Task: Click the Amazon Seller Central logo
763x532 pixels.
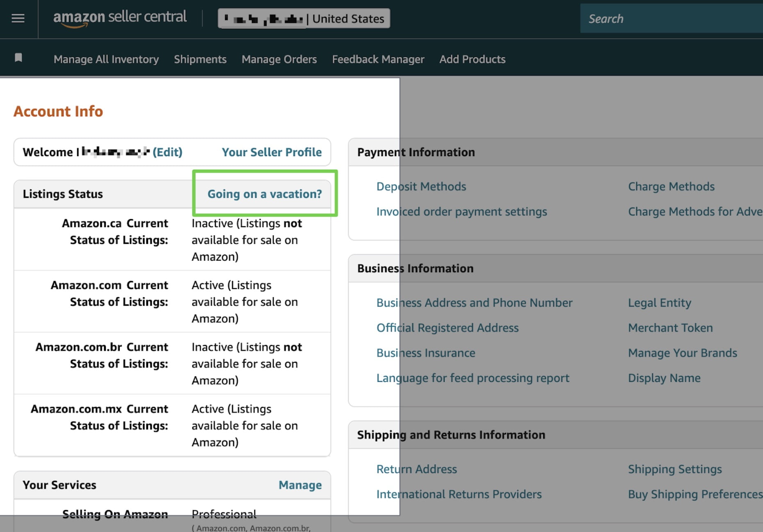Action: [x=120, y=18]
